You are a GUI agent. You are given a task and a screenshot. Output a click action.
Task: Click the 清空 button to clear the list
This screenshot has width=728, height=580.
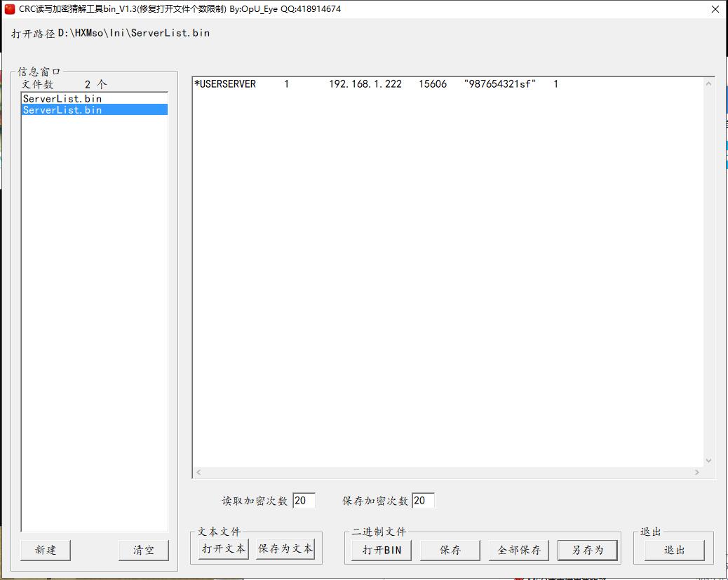(144, 551)
